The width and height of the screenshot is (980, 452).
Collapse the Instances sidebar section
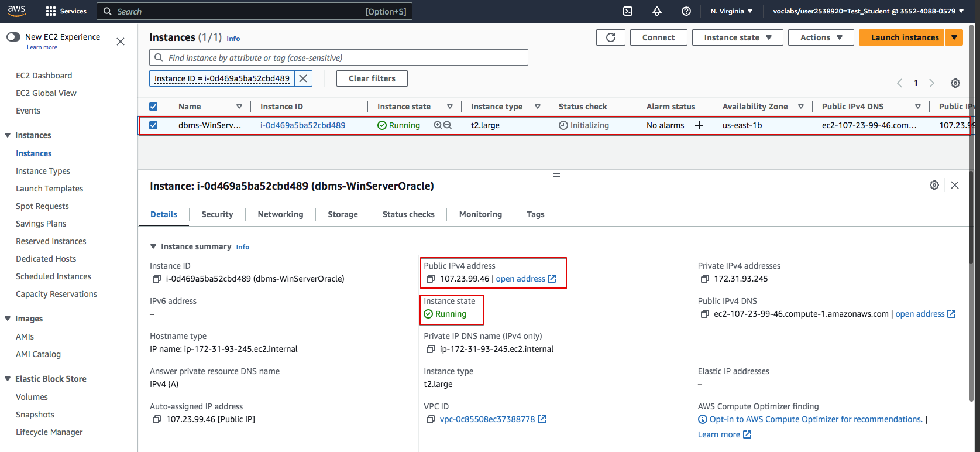click(8, 135)
